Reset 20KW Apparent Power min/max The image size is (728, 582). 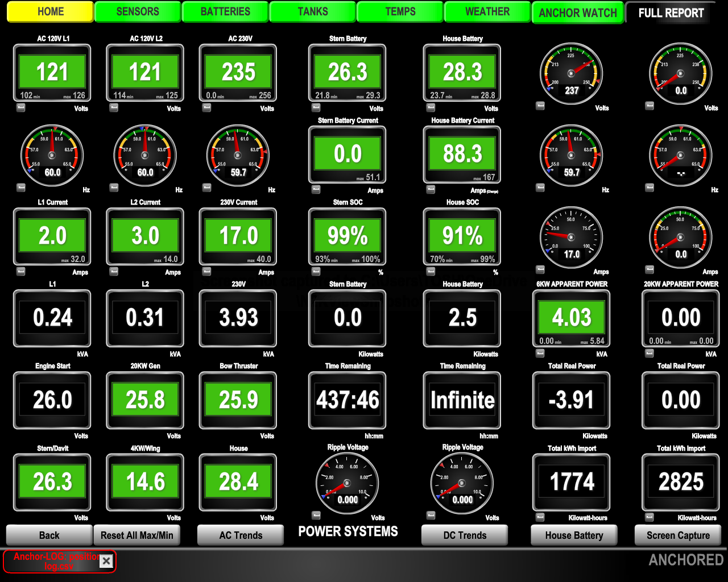pos(650,352)
